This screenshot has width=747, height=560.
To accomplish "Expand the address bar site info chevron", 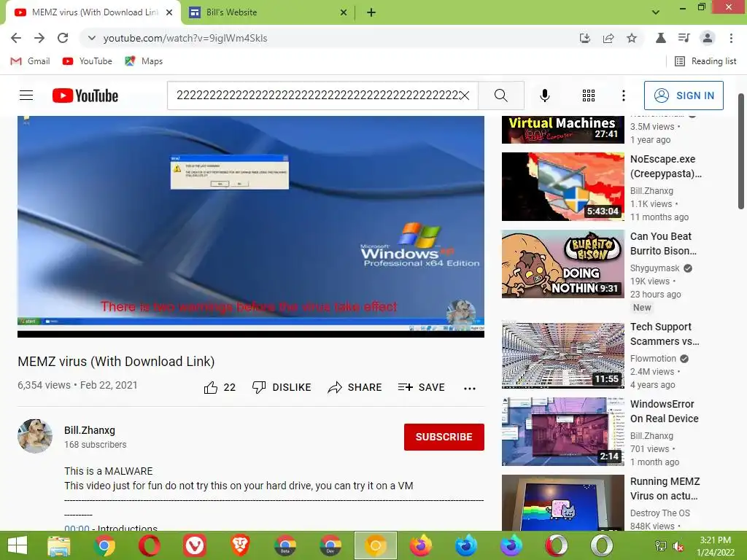I will point(91,38).
